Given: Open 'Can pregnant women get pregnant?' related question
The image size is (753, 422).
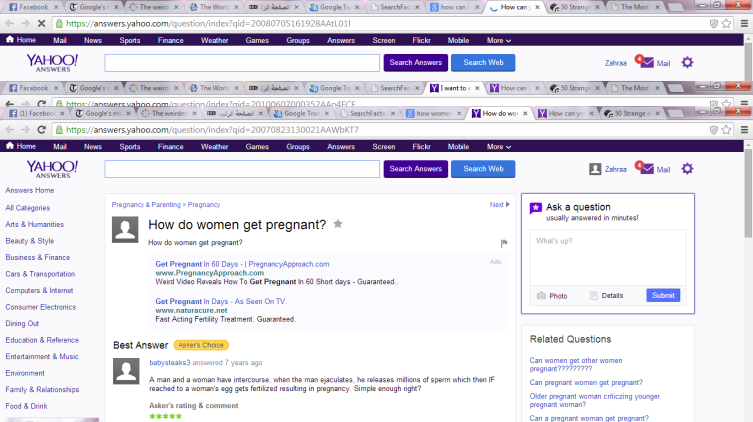Looking at the screenshot, I should 586,383.
